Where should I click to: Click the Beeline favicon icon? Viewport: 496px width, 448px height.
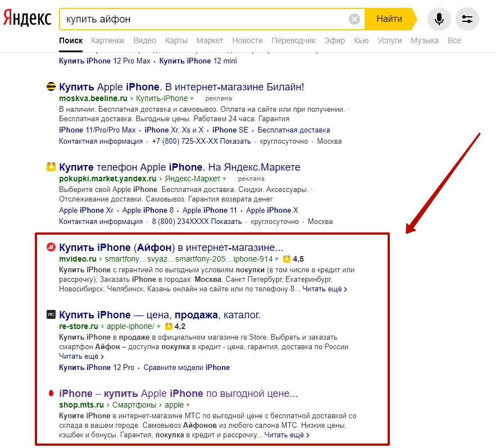(51, 86)
